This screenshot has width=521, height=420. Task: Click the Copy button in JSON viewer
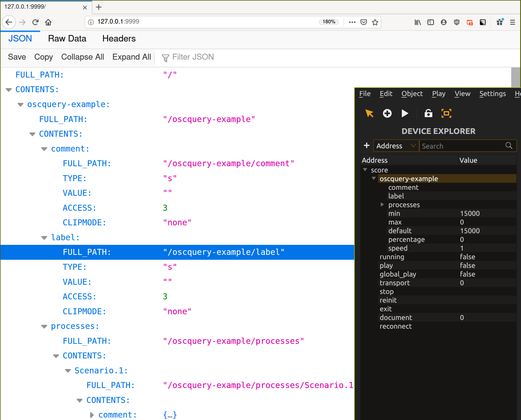tap(43, 57)
